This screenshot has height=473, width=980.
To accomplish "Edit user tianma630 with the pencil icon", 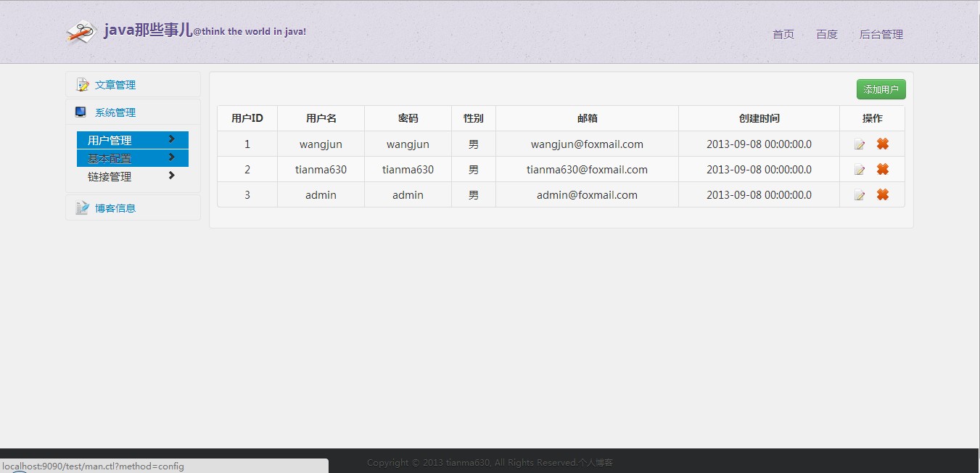I will click(860, 170).
